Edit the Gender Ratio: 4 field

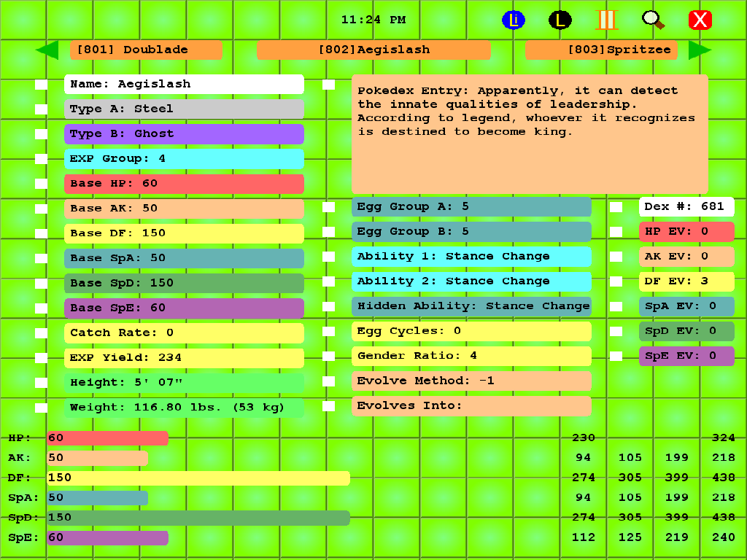tap(472, 356)
